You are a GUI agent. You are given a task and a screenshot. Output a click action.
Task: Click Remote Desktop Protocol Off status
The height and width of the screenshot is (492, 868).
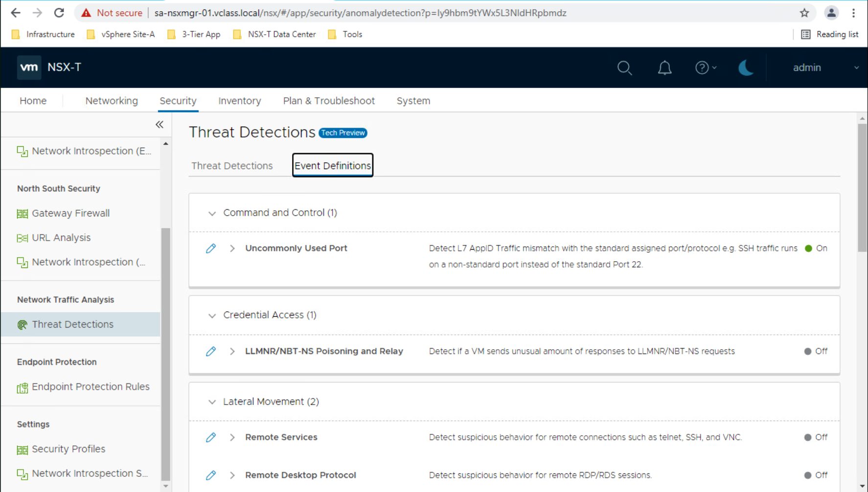(816, 475)
